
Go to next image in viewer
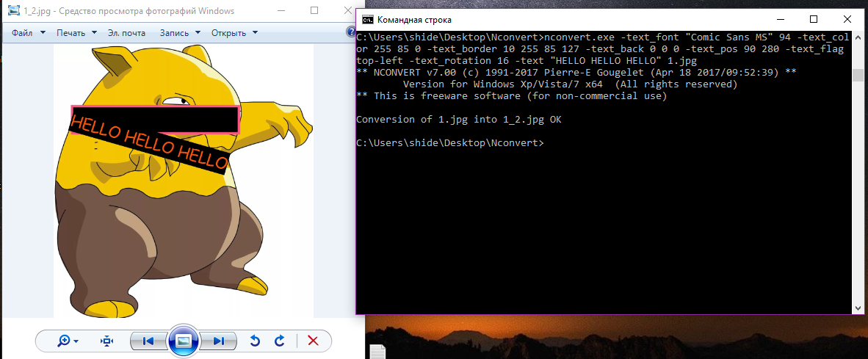pos(220,341)
